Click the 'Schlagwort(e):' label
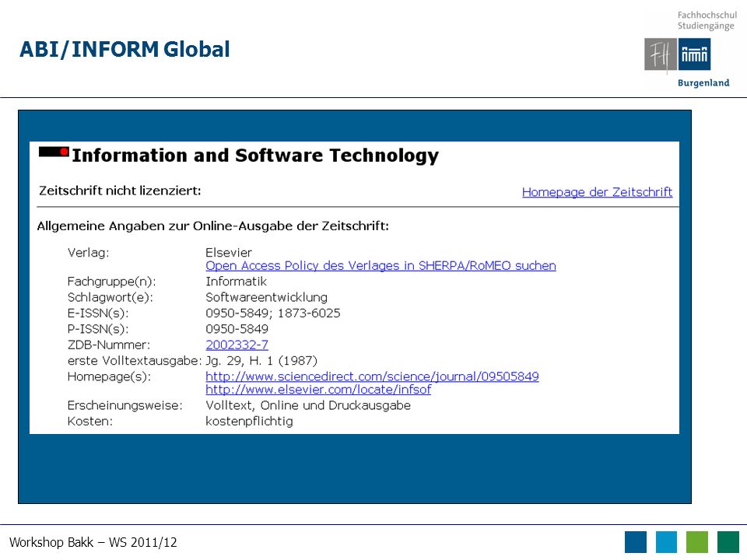 click(110, 298)
